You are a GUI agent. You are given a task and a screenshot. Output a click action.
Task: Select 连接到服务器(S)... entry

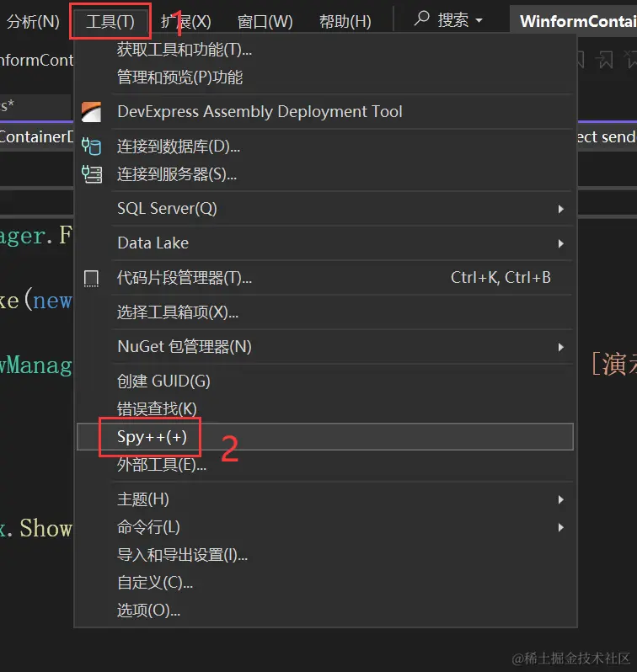click(x=324, y=174)
